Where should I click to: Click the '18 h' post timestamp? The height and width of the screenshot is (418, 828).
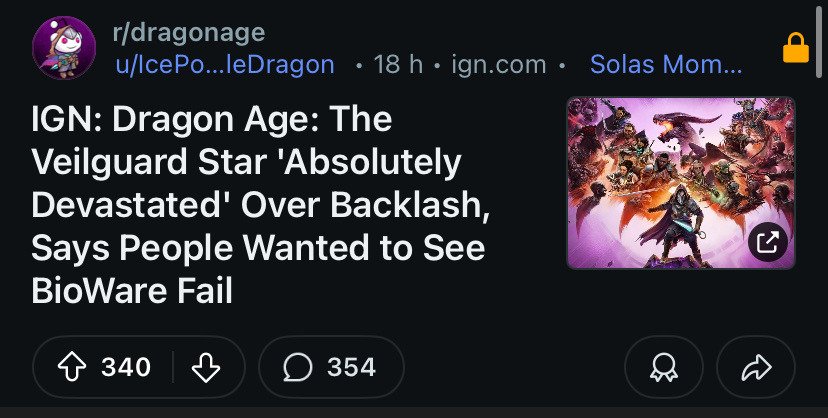pyautogui.click(x=397, y=65)
